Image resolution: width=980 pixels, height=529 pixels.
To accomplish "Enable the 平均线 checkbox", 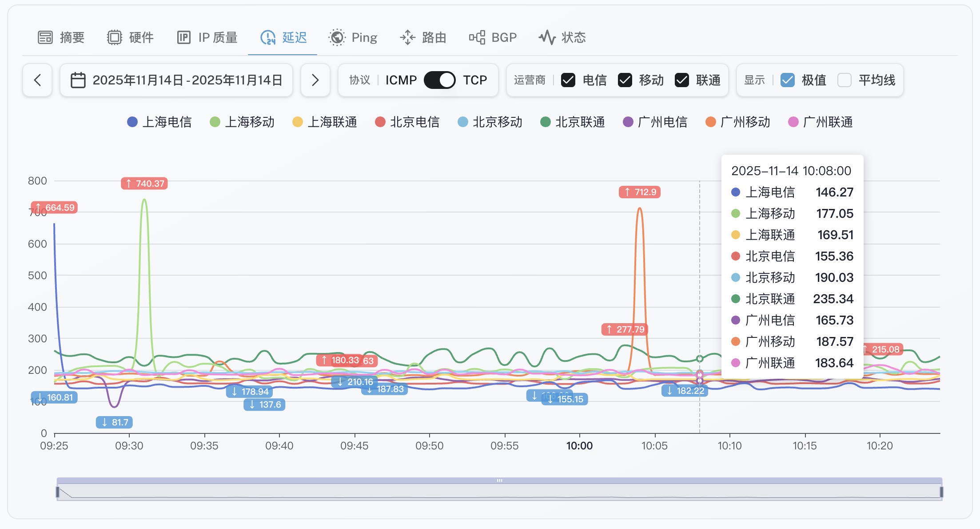I will 844,80.
